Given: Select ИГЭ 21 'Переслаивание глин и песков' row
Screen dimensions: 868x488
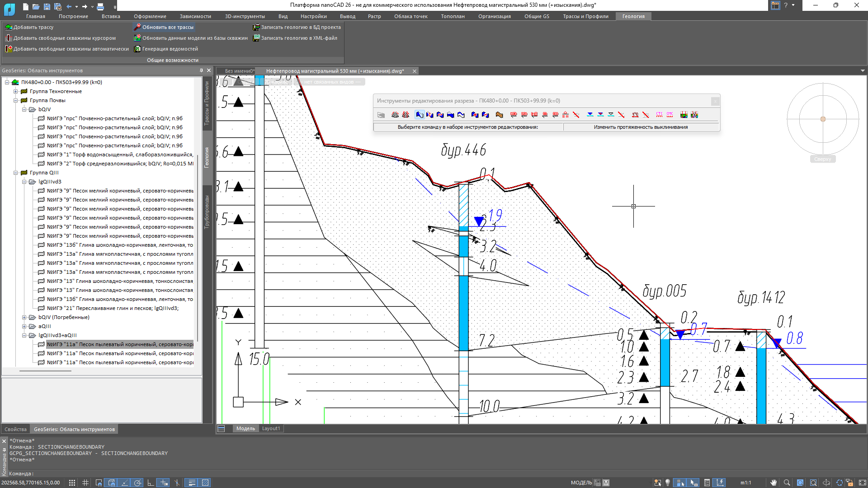Looking at the screenshot, I should tap(108, 308).
